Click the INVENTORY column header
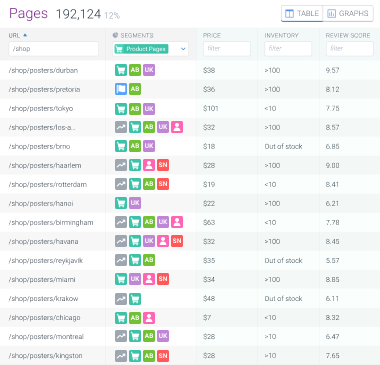The image size is (380, 365). coord(281,35)
